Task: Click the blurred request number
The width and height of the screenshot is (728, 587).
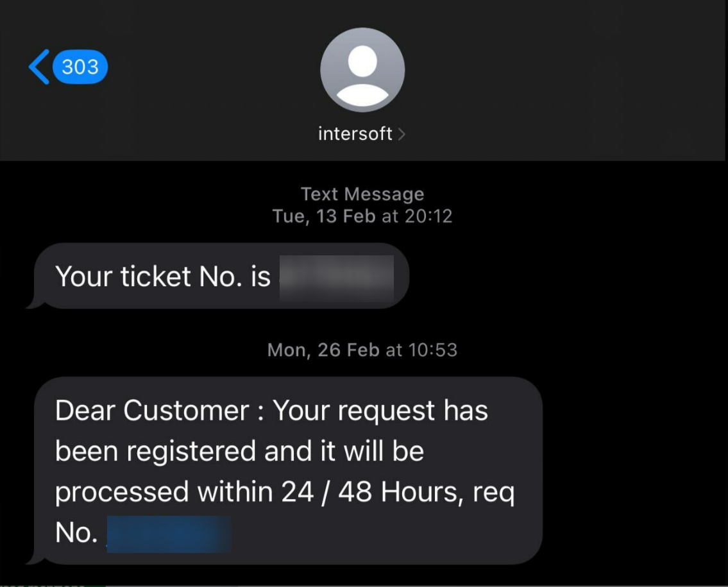Action: tap(168, 534)
